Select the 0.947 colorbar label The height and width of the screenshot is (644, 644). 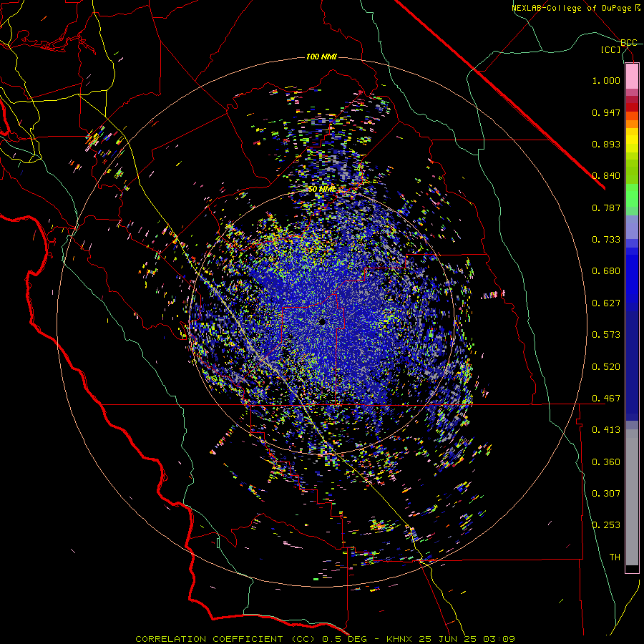tap(606, 112)
